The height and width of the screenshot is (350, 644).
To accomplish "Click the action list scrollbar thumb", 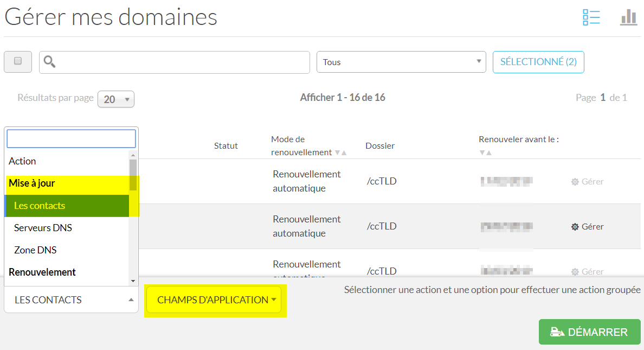I will click(133, 175).
